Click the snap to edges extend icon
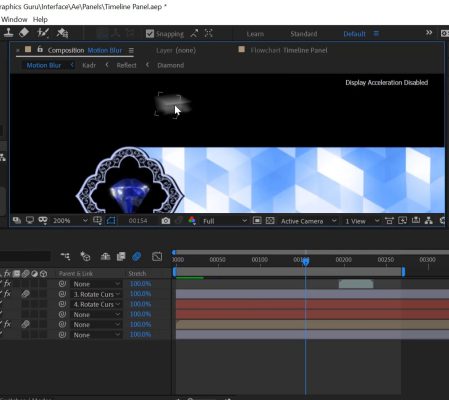Screen dimensions: 449x400 [x=194, y=33]
